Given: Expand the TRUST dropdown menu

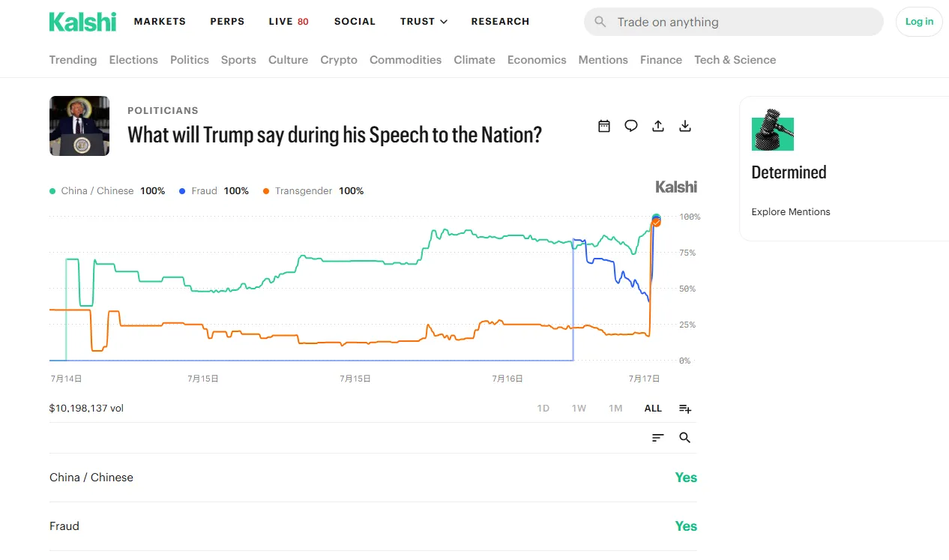Looking at the screenshot, I should pyautogui.click(x=424, y=22).
